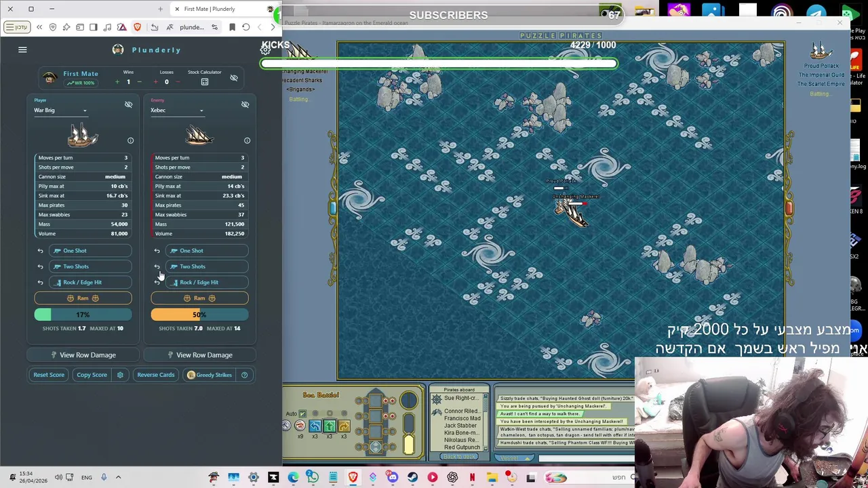Toggle visibility of the Enemy ship panel
The image size is (868, 488).
245,104
